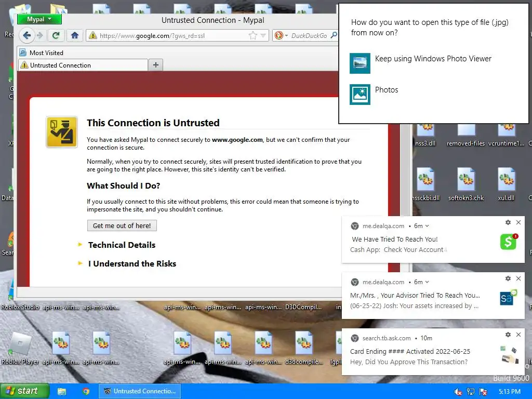Launch Chrome from the taskbar
This screenshot has height=399, width=532.
86,392
